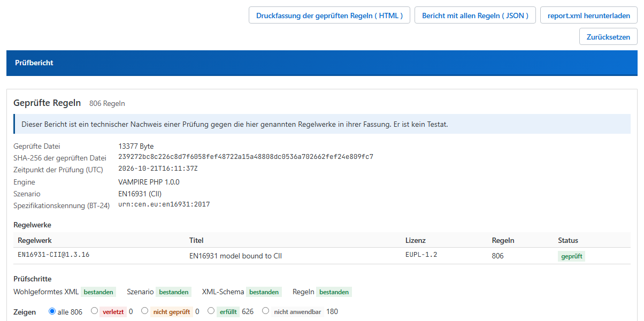
Task: Open Bericht mit allen Regeln JSON
Action: [x=476, y=16]
